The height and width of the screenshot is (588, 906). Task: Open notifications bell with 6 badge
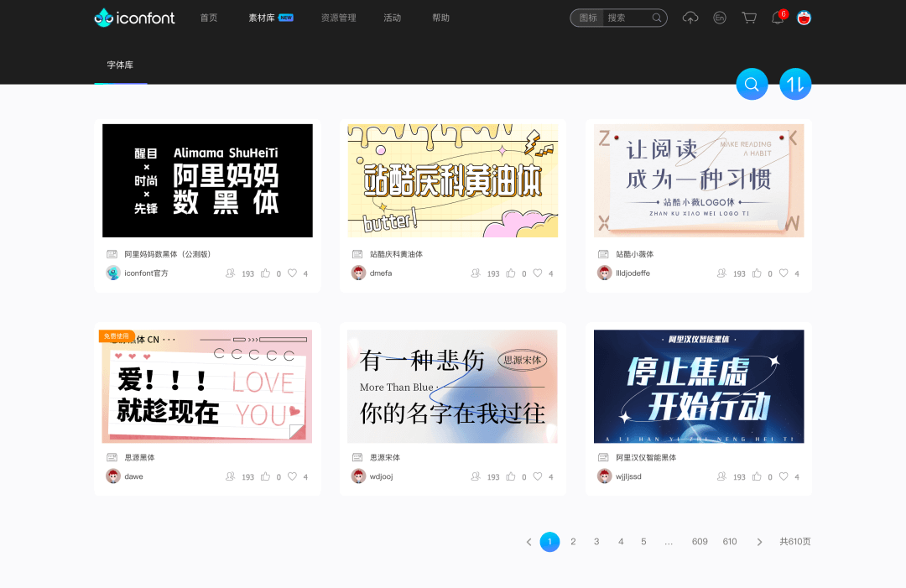pyautogui.click(x=778, y=18)
